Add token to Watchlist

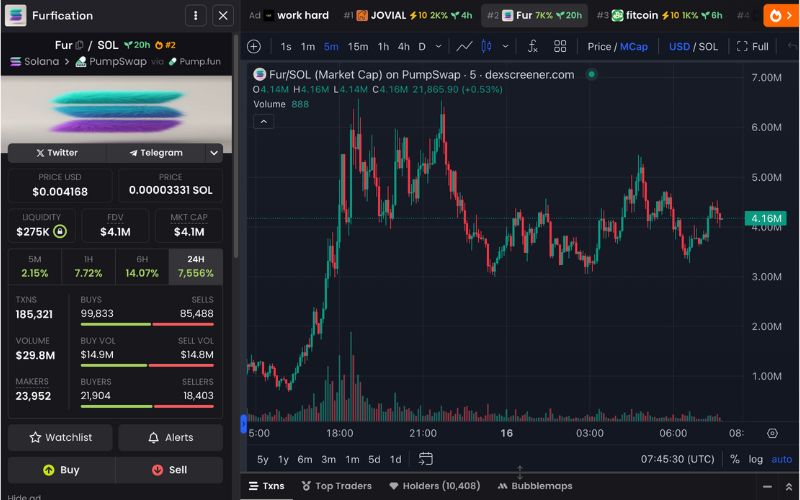coord(60,437)
